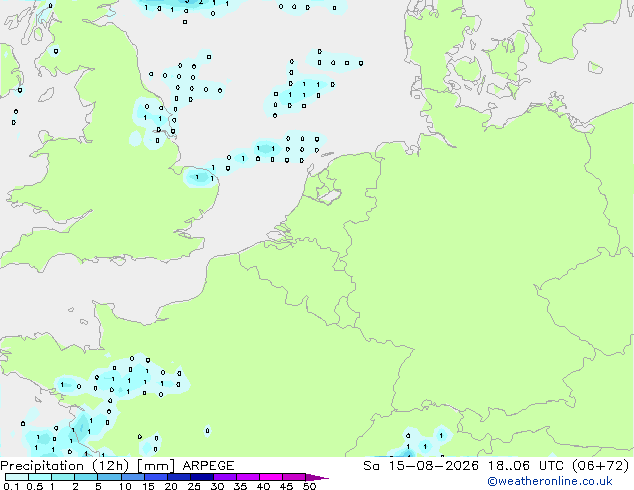Select the 30–35 mm purple legend swatch
634x490 pixels.
click(225, 477)
